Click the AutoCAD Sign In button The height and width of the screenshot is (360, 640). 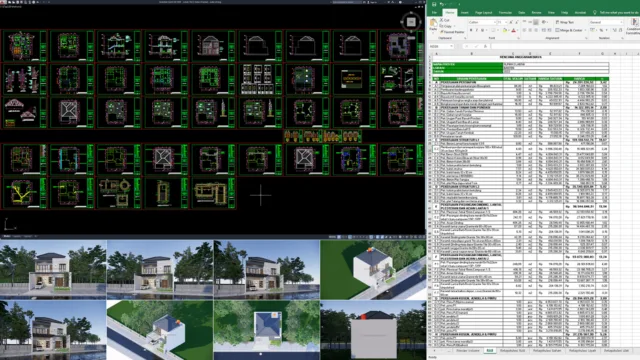[372, 2]
